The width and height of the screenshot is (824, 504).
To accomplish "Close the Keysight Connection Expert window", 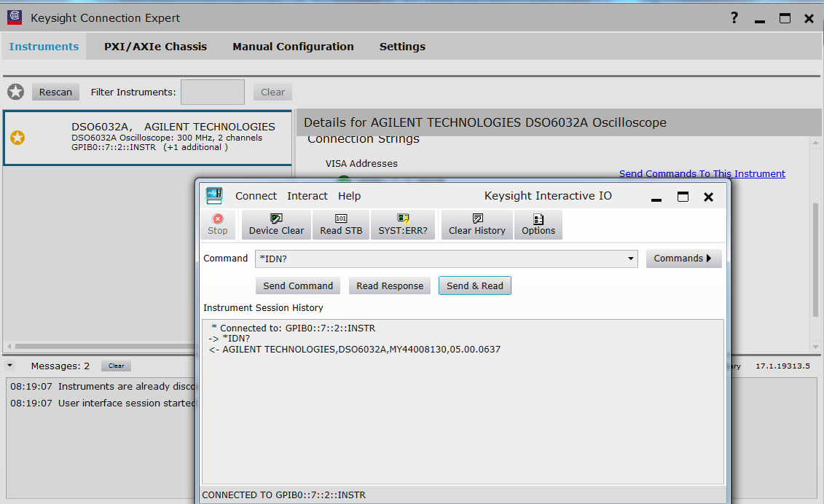I will coord(809,18).
